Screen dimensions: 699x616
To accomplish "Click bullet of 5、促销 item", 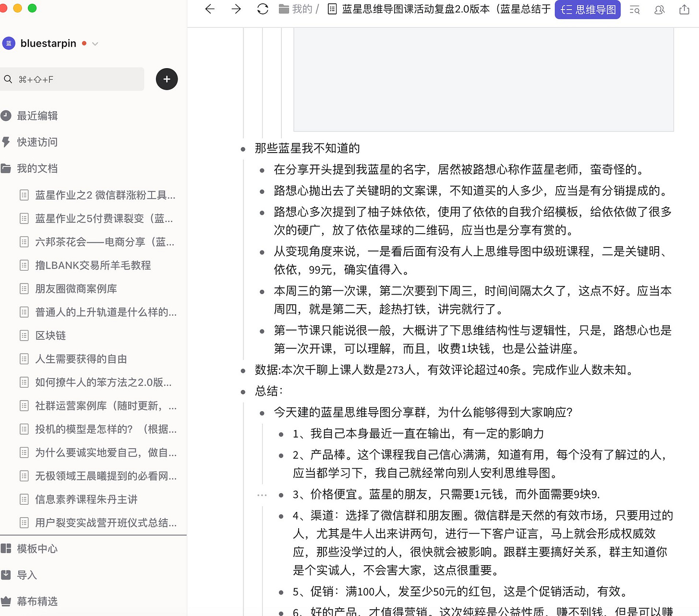I will pyautogui.click(x=281, y=592).
